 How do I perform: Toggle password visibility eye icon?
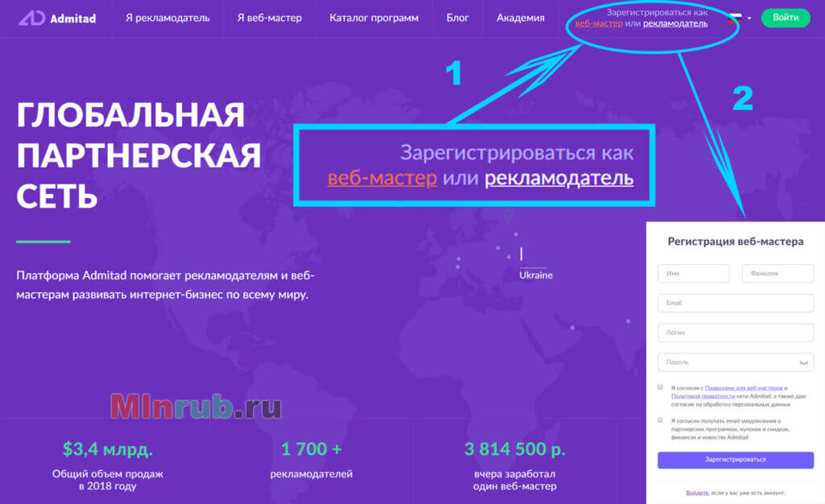(803, 362)
